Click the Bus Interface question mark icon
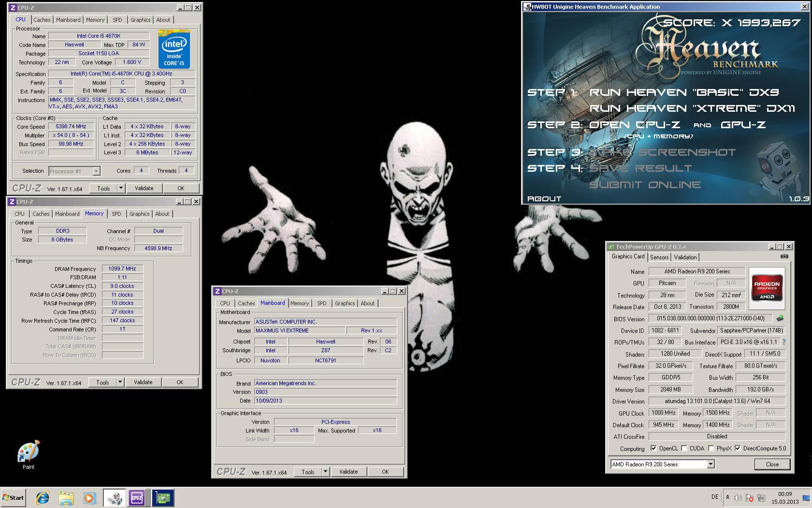This screenshot has width=812, height=508. [x=783, y=342]
